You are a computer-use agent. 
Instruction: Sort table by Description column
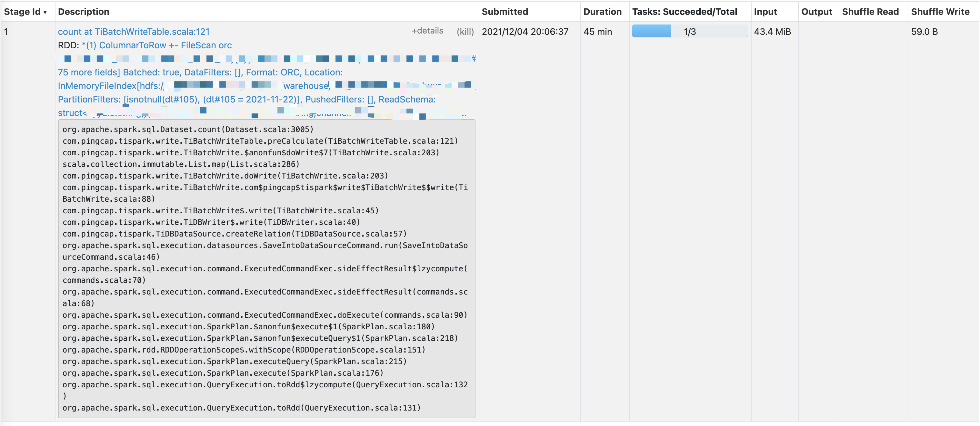coord(83,12)
